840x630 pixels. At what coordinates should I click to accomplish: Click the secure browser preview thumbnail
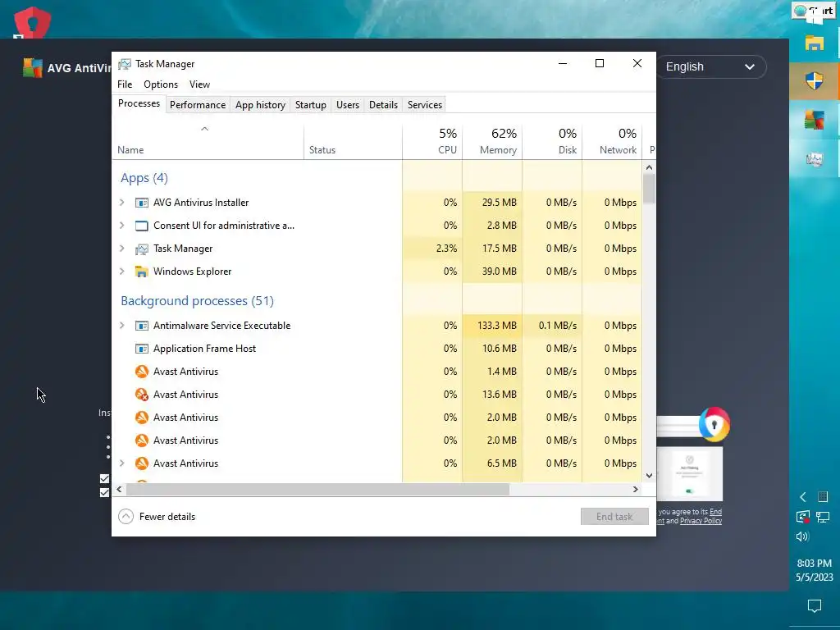click(x=690, y=473)
